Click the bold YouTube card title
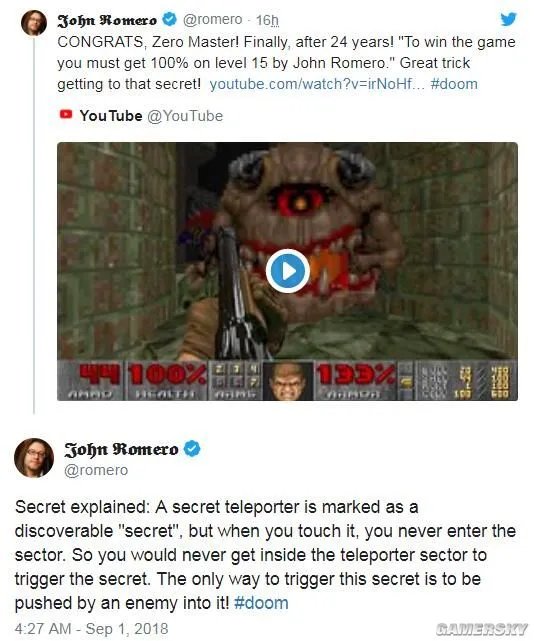Image resolution: width=534 pixels, height=641 pixels. (111, 116)
